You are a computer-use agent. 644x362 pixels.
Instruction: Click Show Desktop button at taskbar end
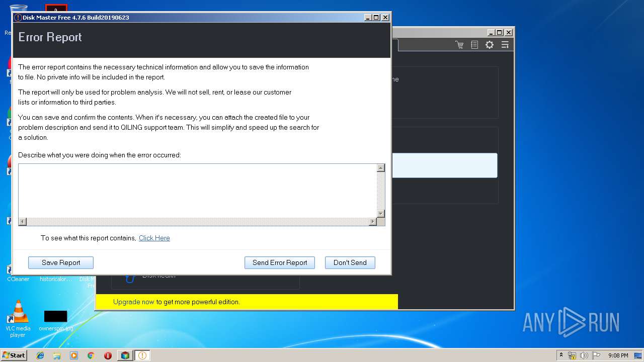pyautogui.click(x=638, y=355)
